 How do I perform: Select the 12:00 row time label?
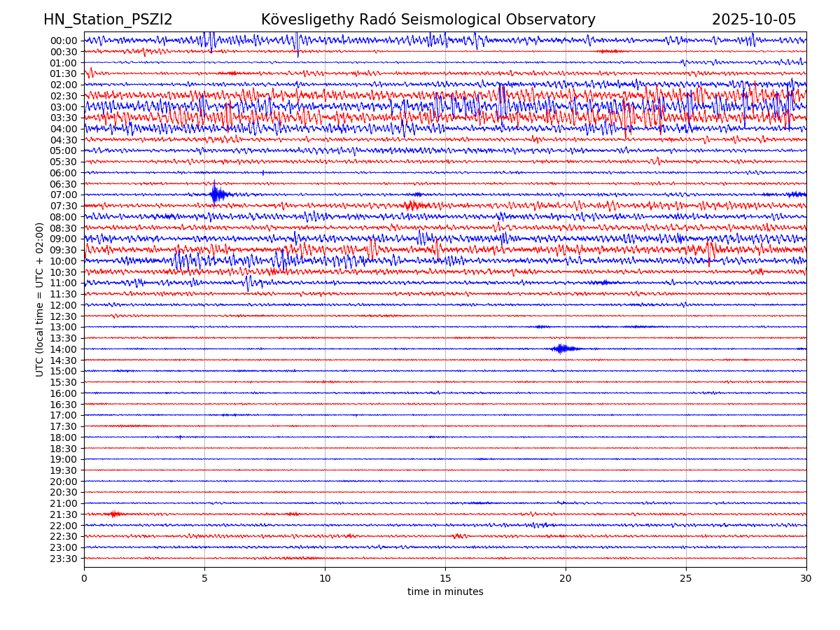[63, 305]
